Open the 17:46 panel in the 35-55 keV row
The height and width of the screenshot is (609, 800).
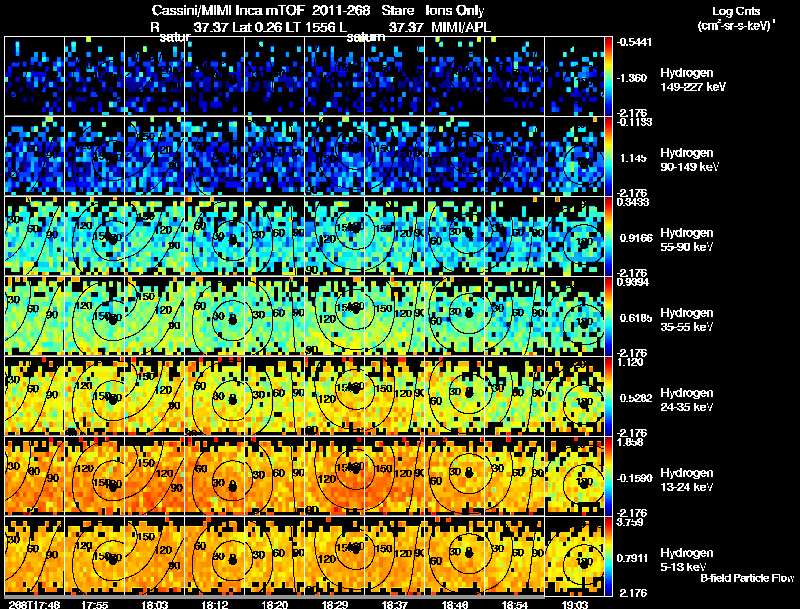tap(35, 316)
